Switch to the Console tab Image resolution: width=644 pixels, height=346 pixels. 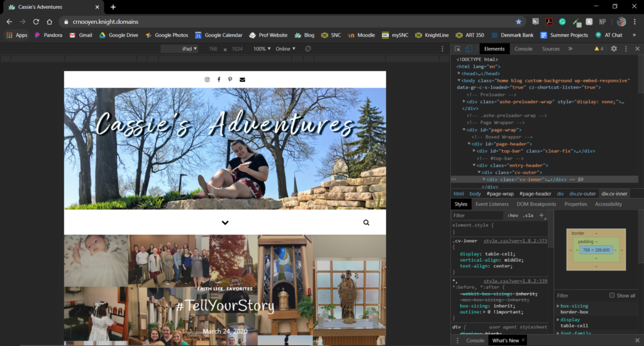pos(523,48)
